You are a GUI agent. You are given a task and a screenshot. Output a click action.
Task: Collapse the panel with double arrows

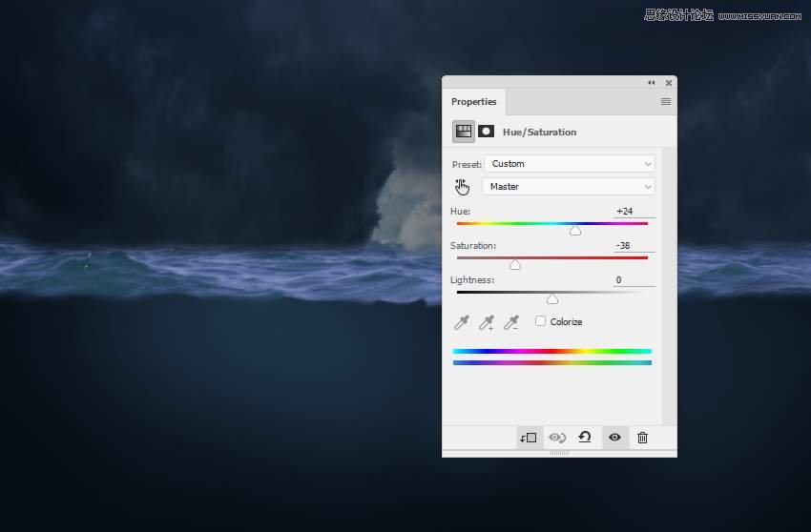coord(652,83)
